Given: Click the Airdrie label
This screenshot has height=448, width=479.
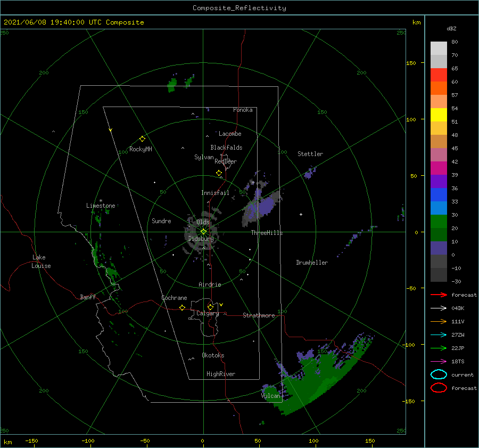Looking at the screenshot, I should pyautogui.click(x=210, y=284).
